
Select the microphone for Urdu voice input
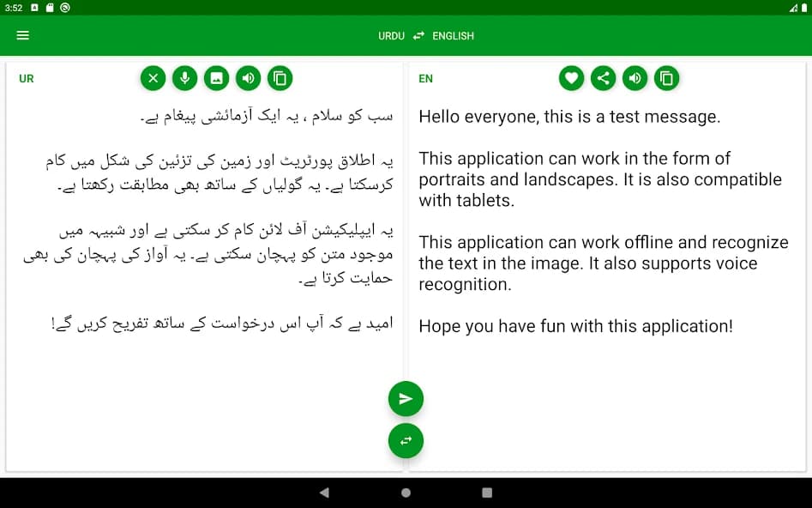(184, 78)
